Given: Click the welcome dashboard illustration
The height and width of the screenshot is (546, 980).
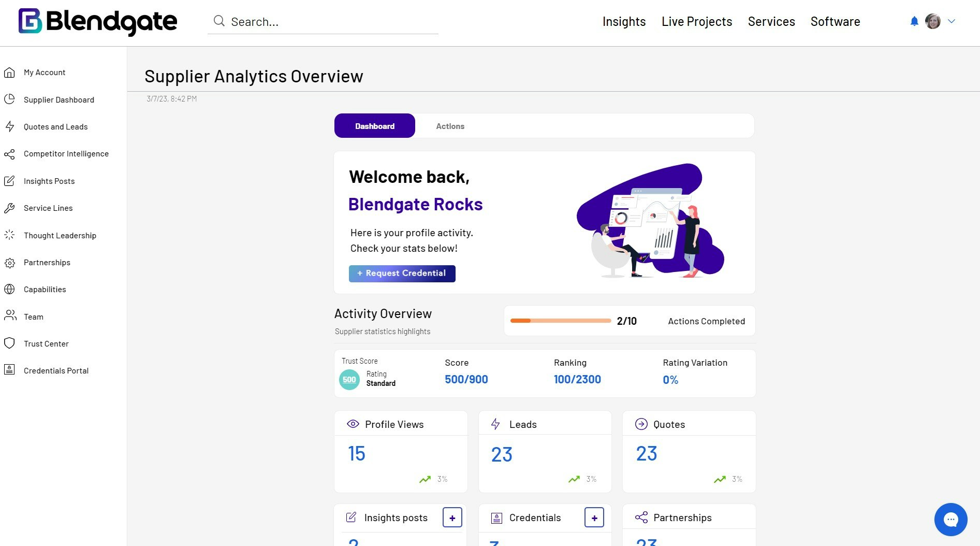Looking at the screenshot, I should [650, 221].
